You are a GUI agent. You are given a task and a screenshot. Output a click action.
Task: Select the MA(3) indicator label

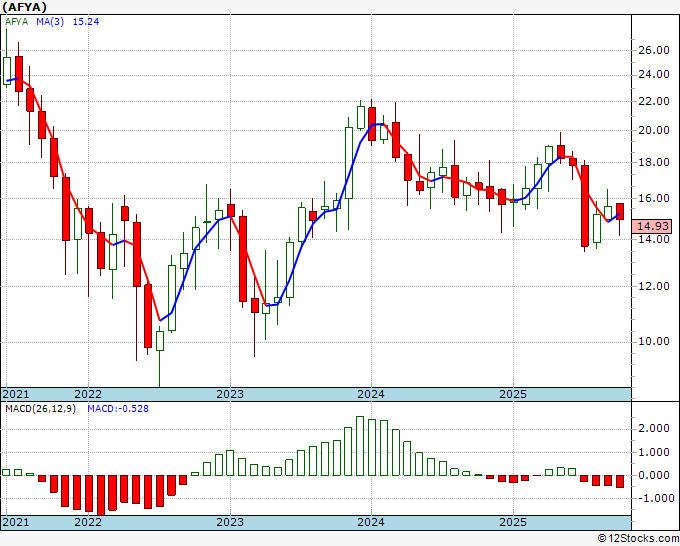(x=50, y=22)
